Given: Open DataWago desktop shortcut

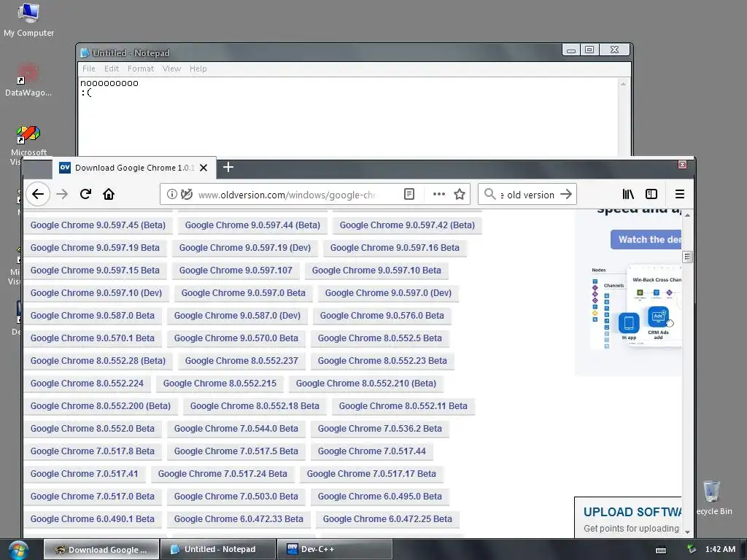Looking at the screenshot, I should pyautogui.click(x=28, y=79).
